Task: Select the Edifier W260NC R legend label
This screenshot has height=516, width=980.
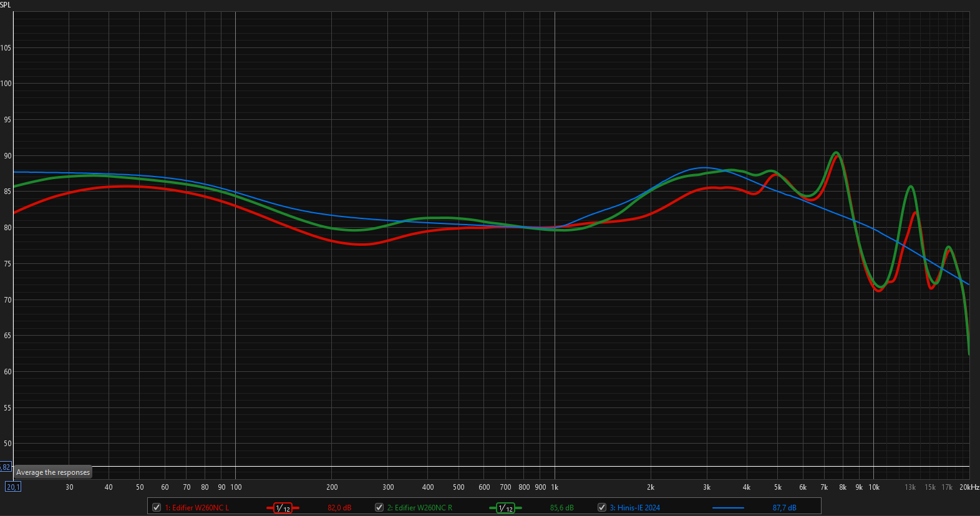Action: (x=419, y=508)
